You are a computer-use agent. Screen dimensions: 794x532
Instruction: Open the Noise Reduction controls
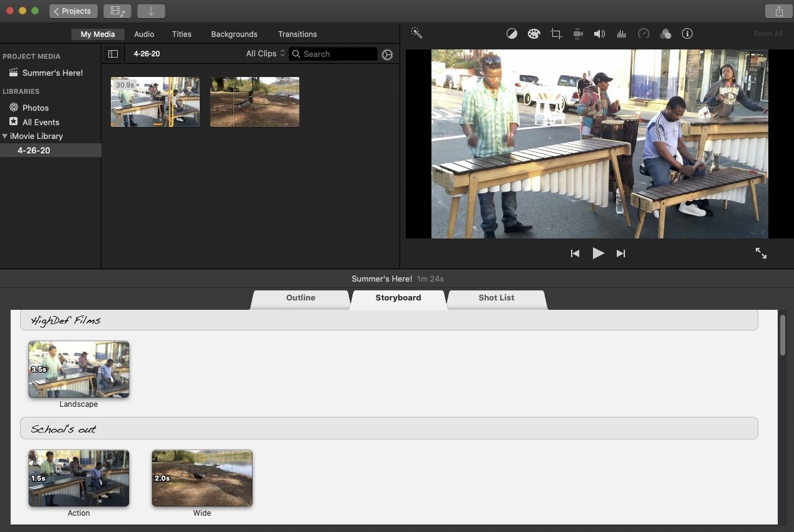pos(621,33)
